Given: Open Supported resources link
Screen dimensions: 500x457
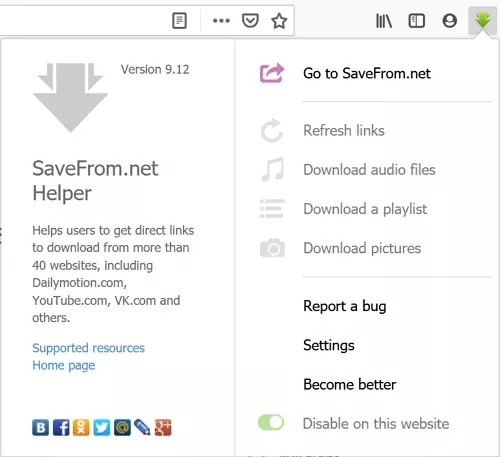Looking at the screenshot, I should [88, 348].
